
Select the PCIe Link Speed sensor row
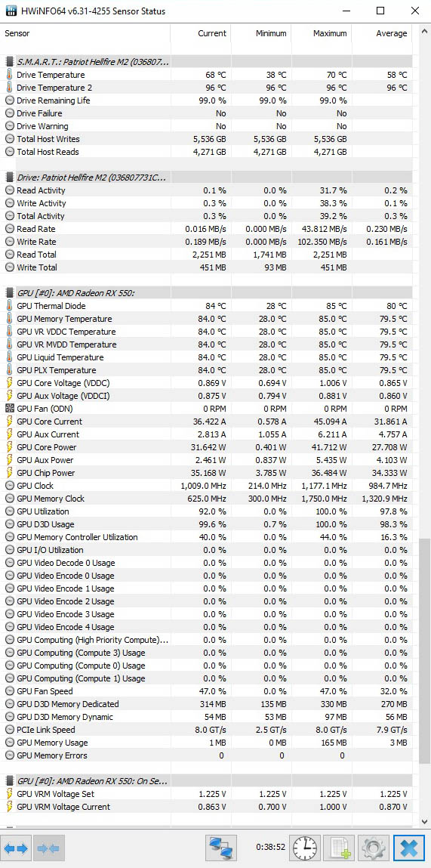point(208,730)
